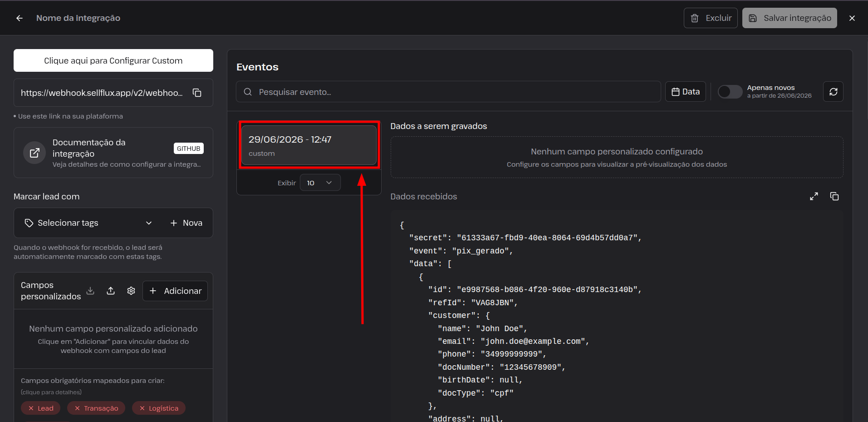
Task: Upload custom fields via upload icon
Action: tap(111, 291)
